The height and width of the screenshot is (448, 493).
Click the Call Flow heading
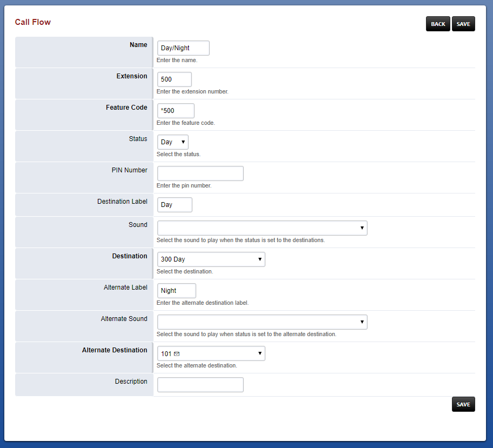coord(32,22)
